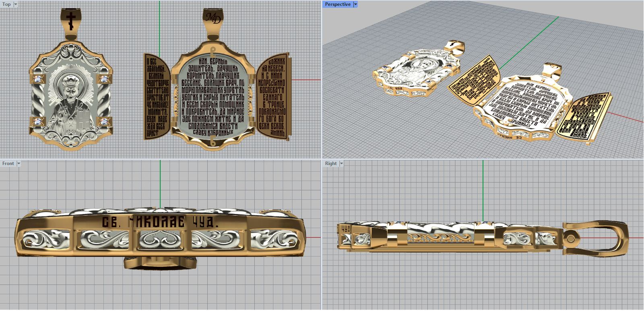Pick the saint figure on the closed pendant
This screenshot has width=644, height=311.
[x=71, y=101]
